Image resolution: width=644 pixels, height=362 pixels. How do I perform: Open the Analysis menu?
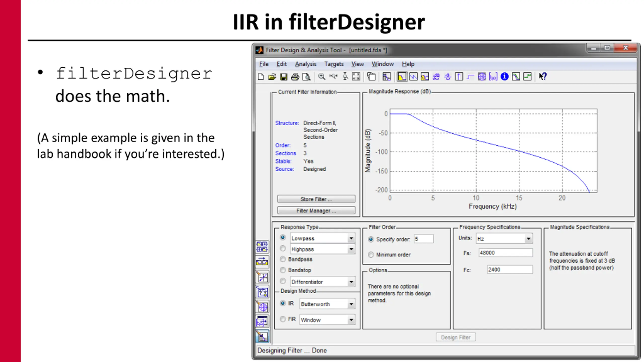pyautogui.click(x=306, y=64)
